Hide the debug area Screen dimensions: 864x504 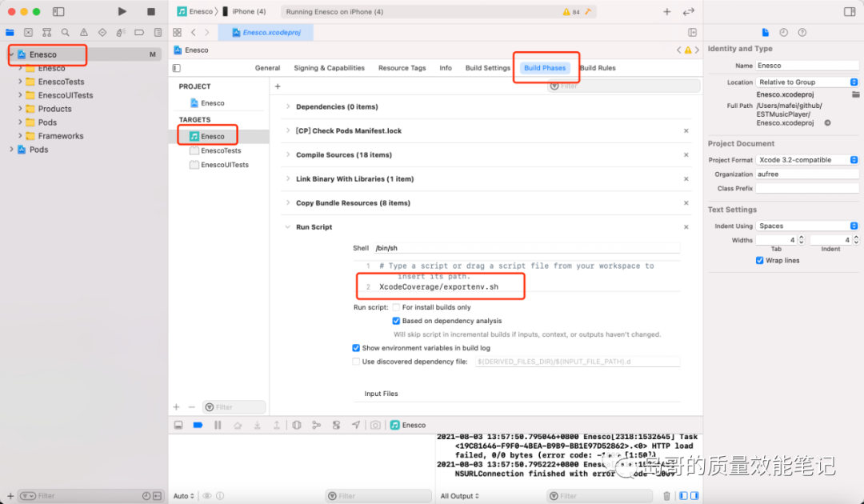178,426
